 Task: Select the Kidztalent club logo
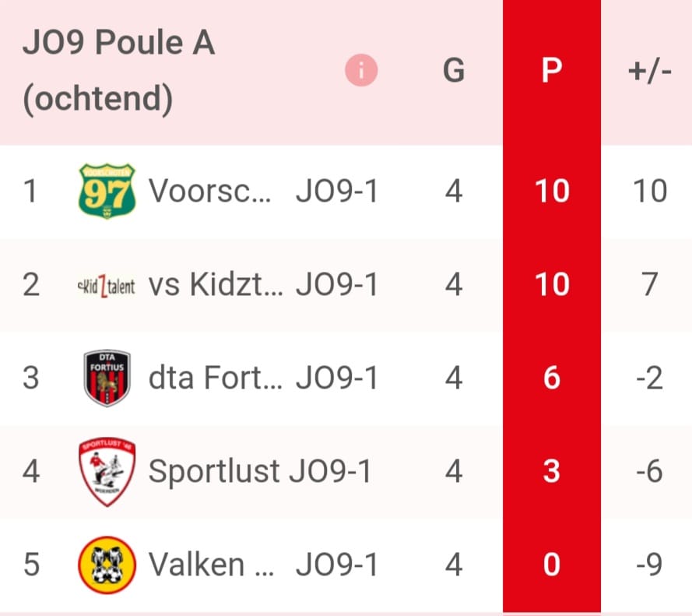click(107, 285)
